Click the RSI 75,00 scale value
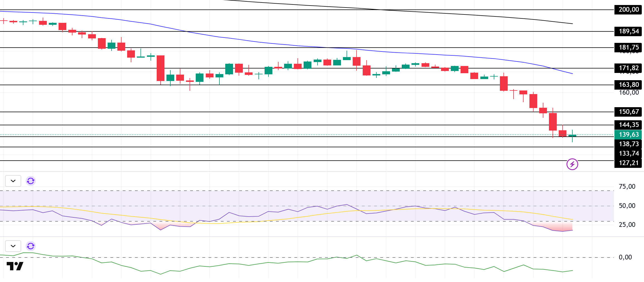The height and width of the screenshot is (282, 644). [627, 187]
